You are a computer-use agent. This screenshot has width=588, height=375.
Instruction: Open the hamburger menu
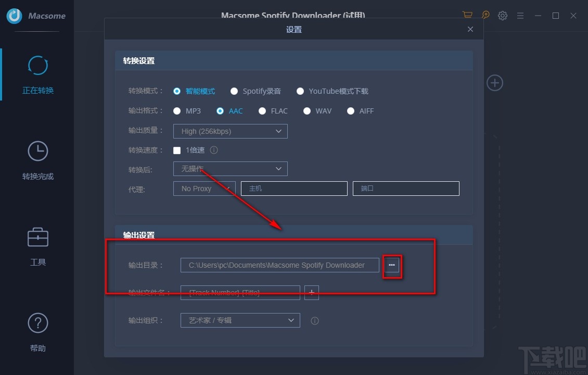coord(520,16)
